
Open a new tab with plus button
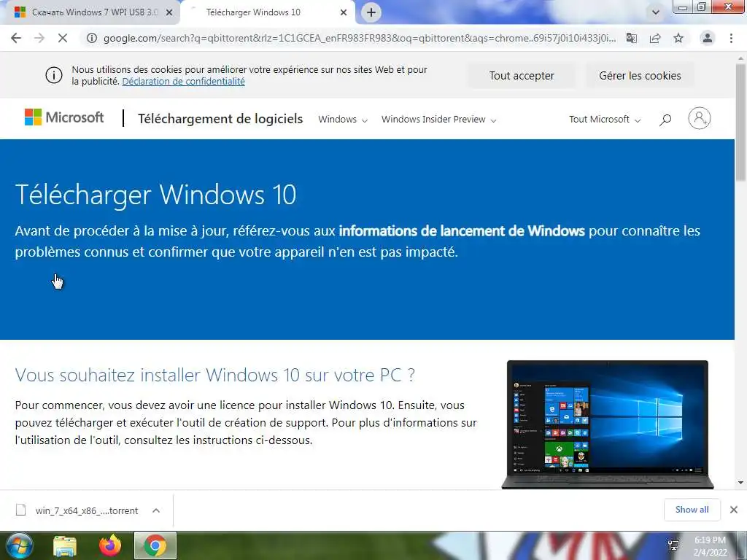click(x=371, y=12)
